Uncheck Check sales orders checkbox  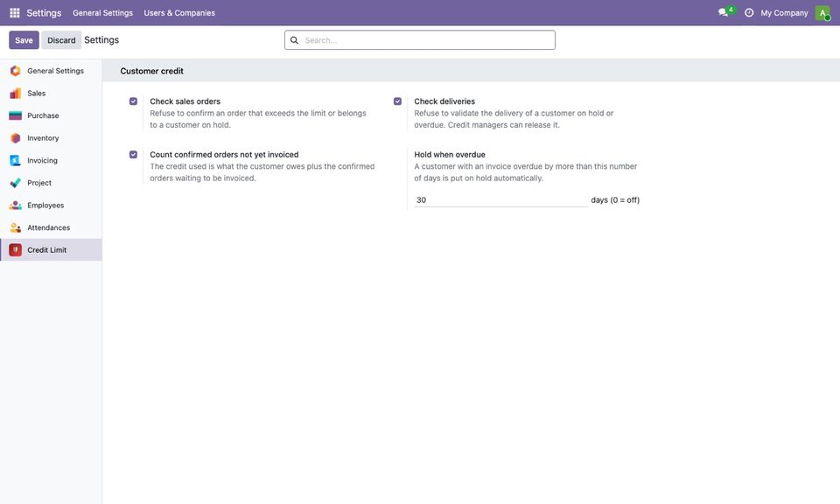click(133, 101)
